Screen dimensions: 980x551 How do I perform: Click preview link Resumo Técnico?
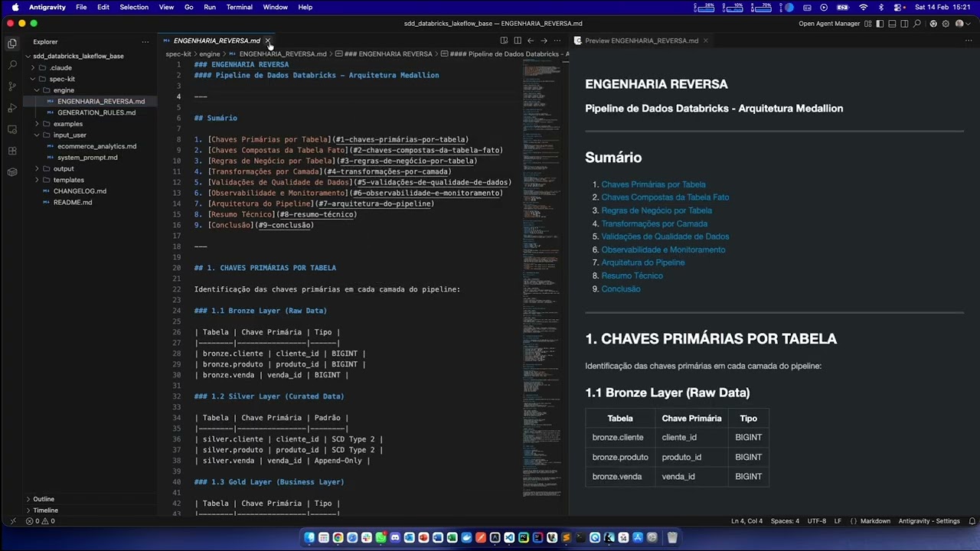632,275
